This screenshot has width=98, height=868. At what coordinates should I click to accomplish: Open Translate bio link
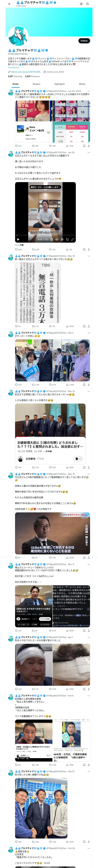coord(14,67)
